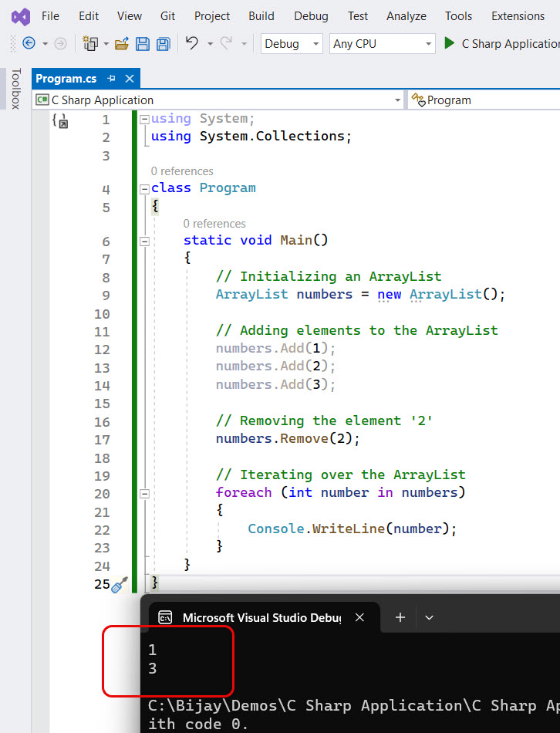Click the 'static void Main()' declaration

pyautogui.click(x=255, y=240)
